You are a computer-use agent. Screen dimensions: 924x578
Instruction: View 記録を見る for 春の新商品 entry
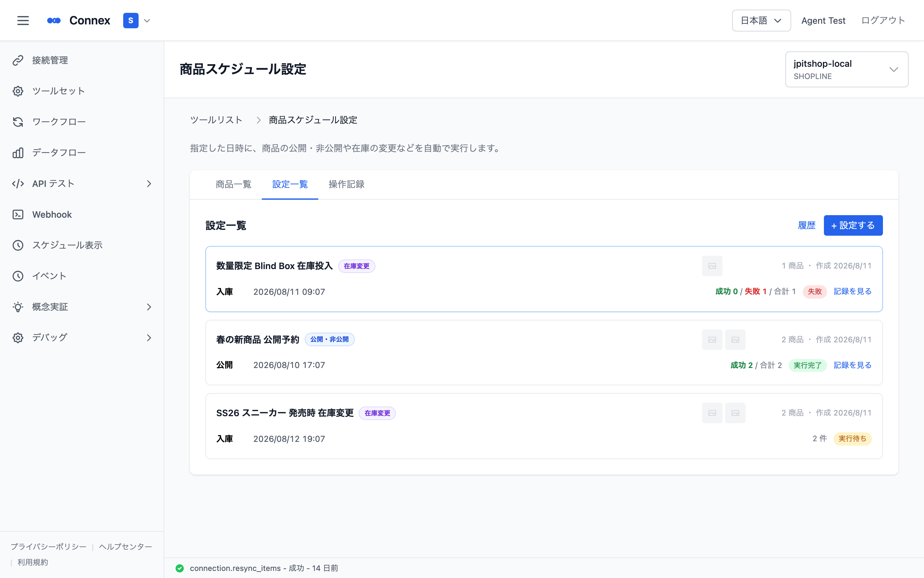pyautogui.click(x=852, y=365)
